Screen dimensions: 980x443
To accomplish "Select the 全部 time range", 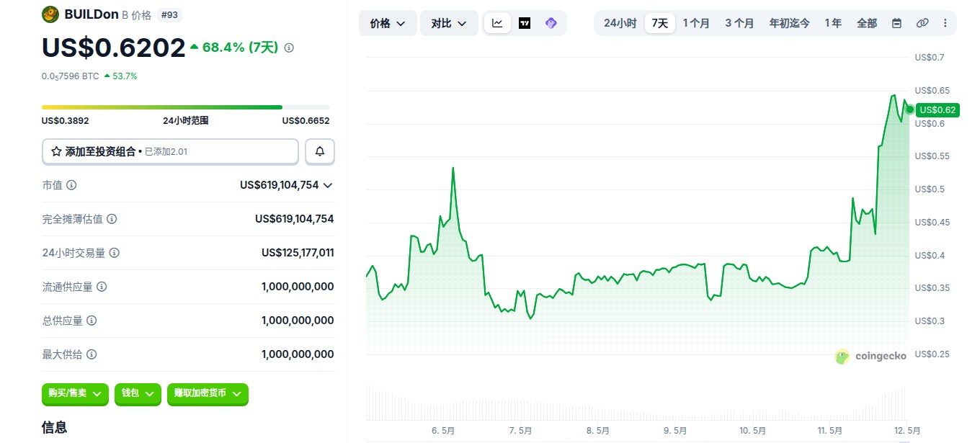I will [867, 23].
